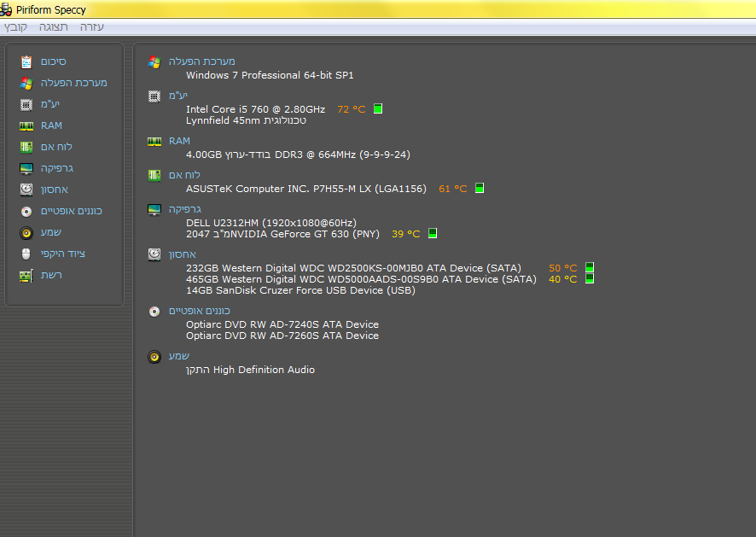Open the אחסון heading link in summary
Screen dimensions: 756x537
click(183, 254)
